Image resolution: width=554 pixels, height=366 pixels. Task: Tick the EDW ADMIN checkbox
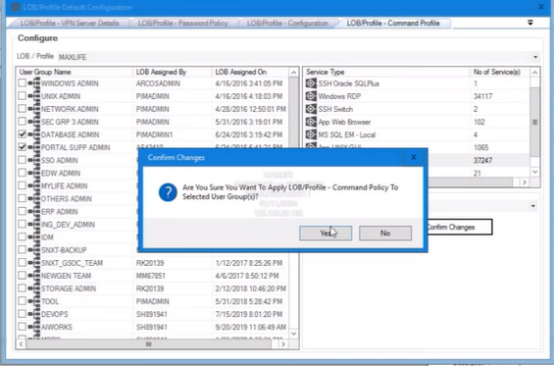[x=22, y=173]
